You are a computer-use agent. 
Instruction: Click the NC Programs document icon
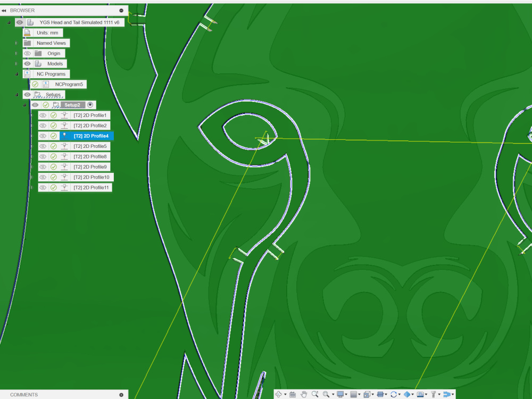pos(28,74)
